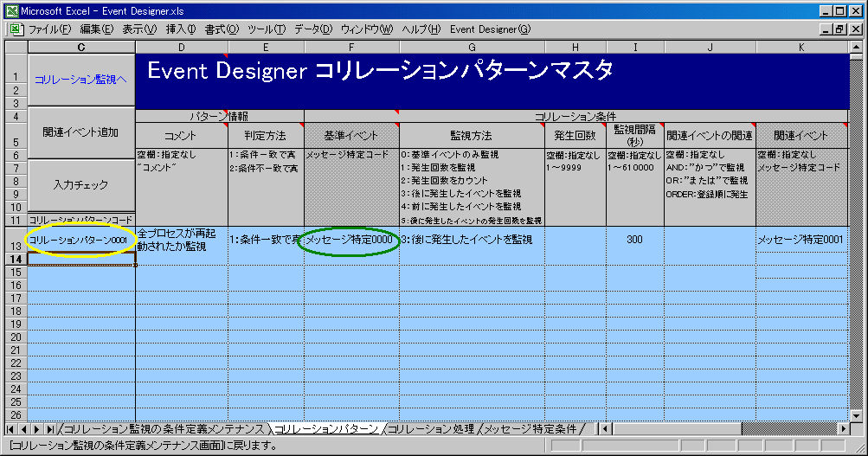Click the コリレーションパターンコード label cell
Screen dimensions: 868x456
point(80,221)
